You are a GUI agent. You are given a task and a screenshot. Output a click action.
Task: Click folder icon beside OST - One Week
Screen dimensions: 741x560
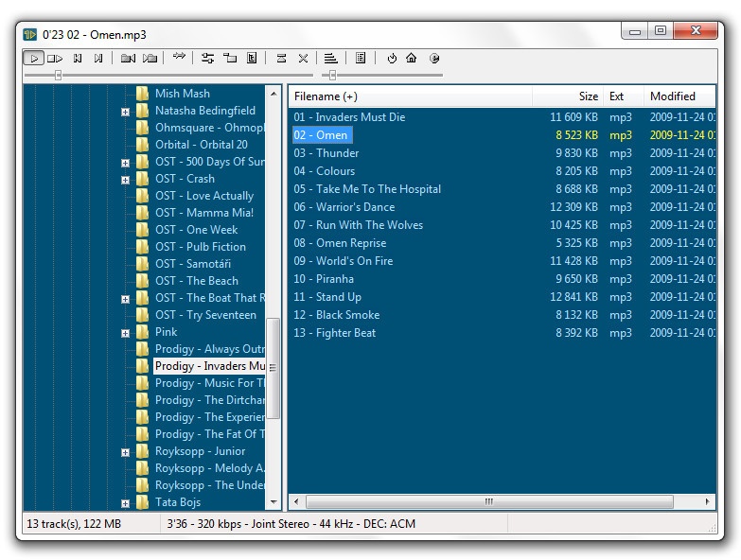click(142, 230)
